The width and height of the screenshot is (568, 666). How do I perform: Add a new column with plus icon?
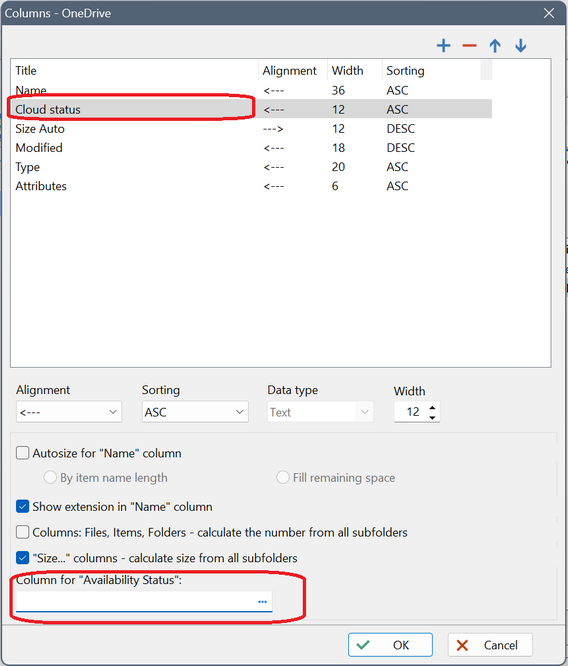click(x=444, y=45)
